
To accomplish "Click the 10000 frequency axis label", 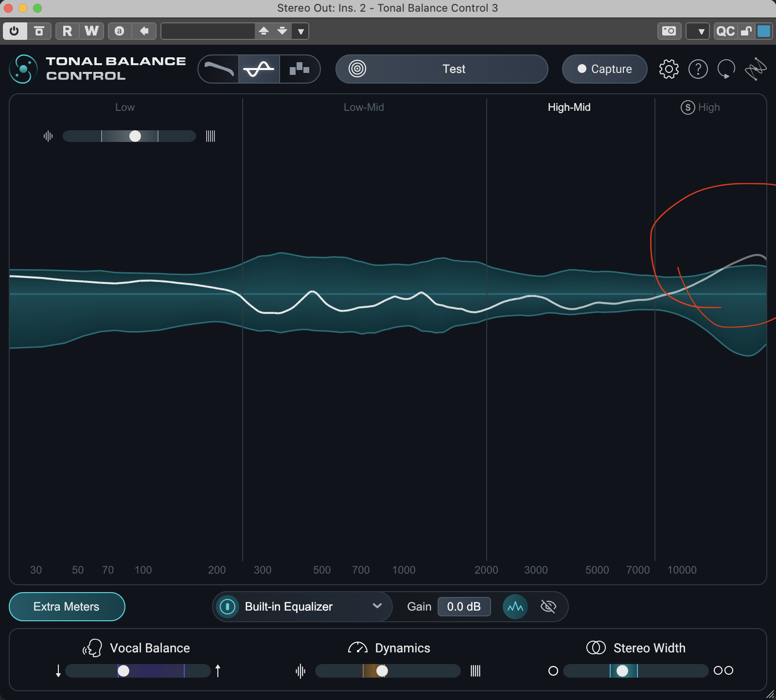I will pyautogui.click(x=682, y=570).
